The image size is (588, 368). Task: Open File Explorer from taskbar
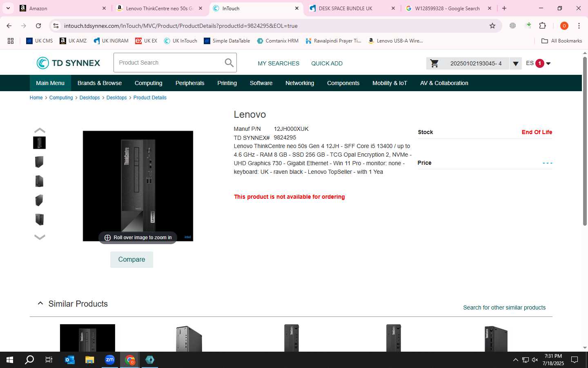click(90, 360)
